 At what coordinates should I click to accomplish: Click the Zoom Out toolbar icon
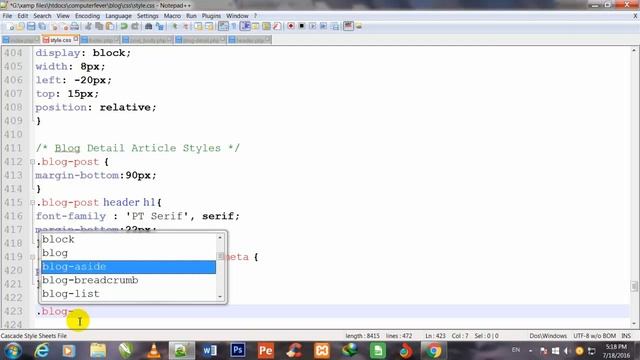pyautogui.click(x=186, y=27)
